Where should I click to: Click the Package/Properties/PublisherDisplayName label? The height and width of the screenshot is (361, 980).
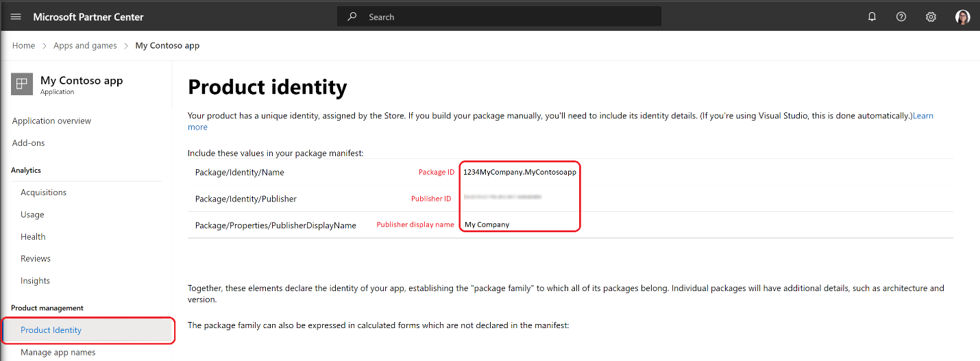pyautogui.click(x=275, y=225)
